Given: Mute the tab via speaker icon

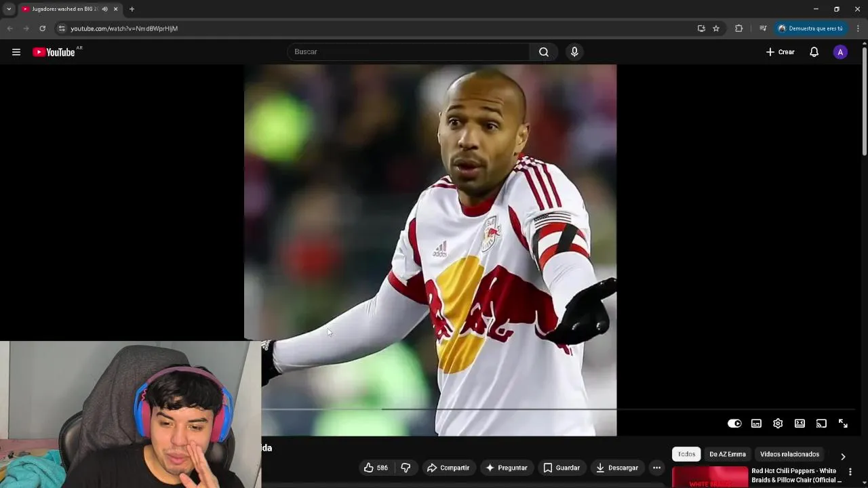Looking at the screenshot, I should pyautogui.click(x=104, y=9).
